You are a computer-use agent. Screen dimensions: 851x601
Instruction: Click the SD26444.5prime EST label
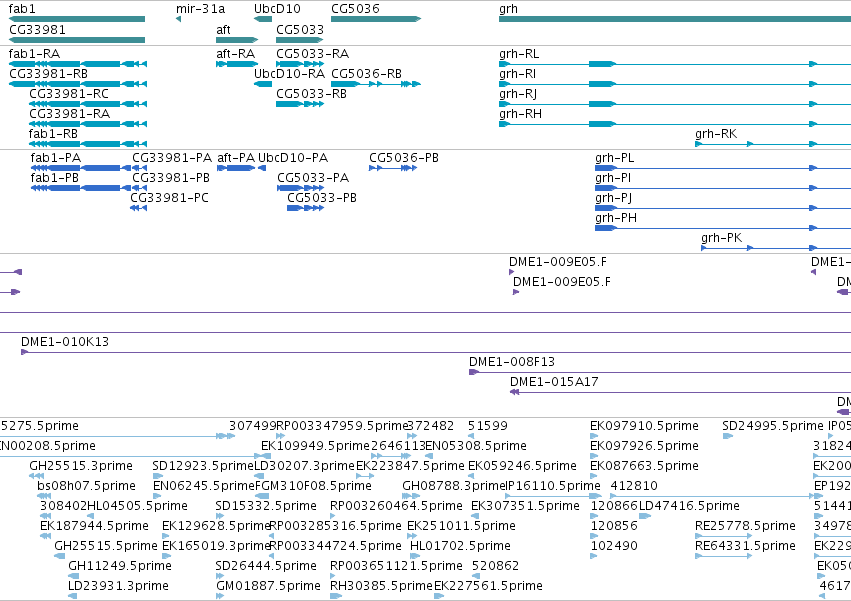pos(266,566)
